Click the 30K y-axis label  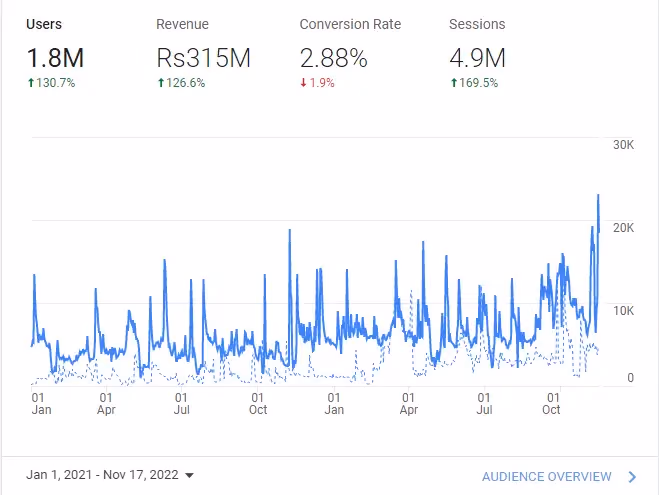[623, 145]
